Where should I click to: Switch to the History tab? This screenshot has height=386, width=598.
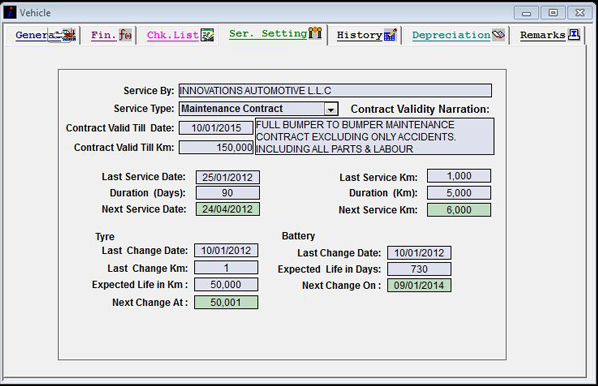point(359,35)
